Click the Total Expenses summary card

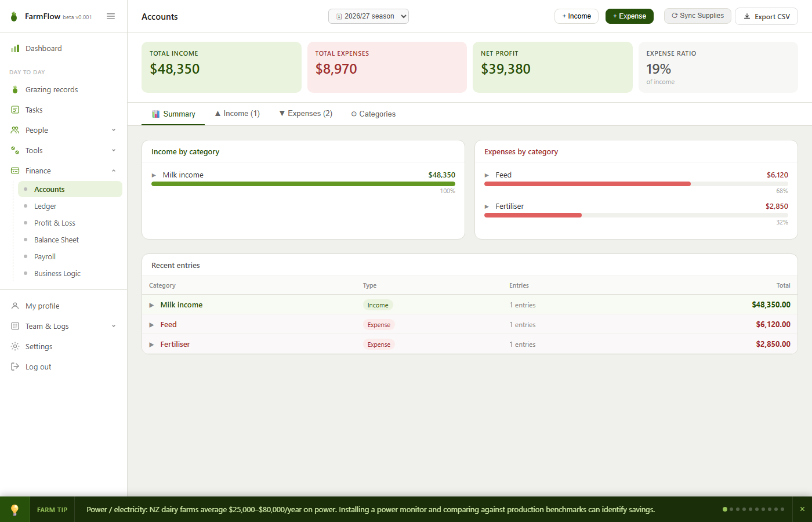pyautogui.click(x=387, y=67)
